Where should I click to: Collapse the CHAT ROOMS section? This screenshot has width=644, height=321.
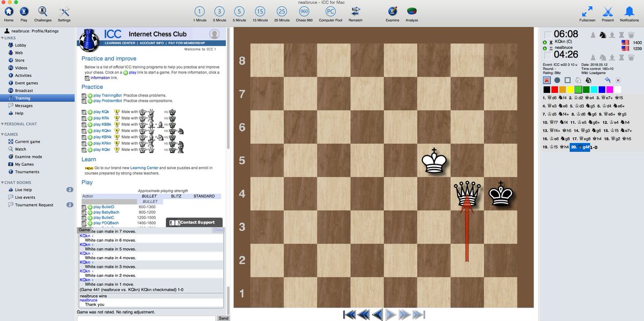2,183
